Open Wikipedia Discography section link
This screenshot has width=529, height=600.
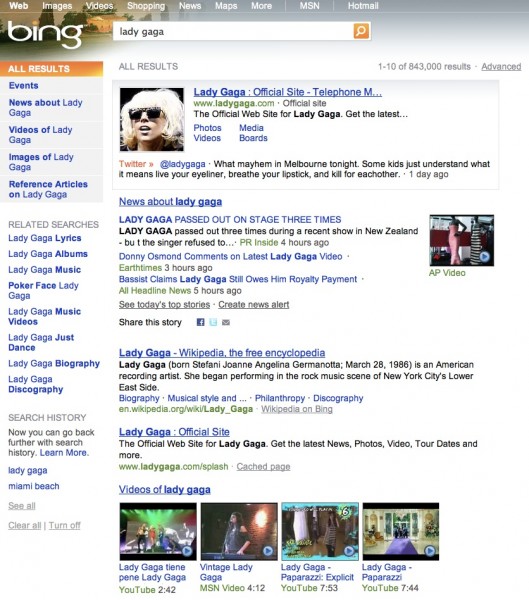(x=338, y=398)
